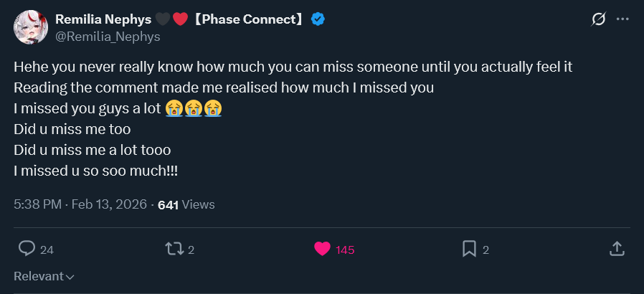Open the three-dot more options menu
644x294 pixels.
pyautogui.click(x=622, y=19)
